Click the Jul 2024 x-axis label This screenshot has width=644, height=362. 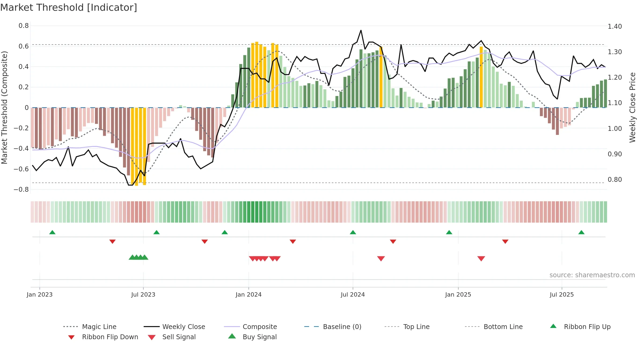pos(353,294)
